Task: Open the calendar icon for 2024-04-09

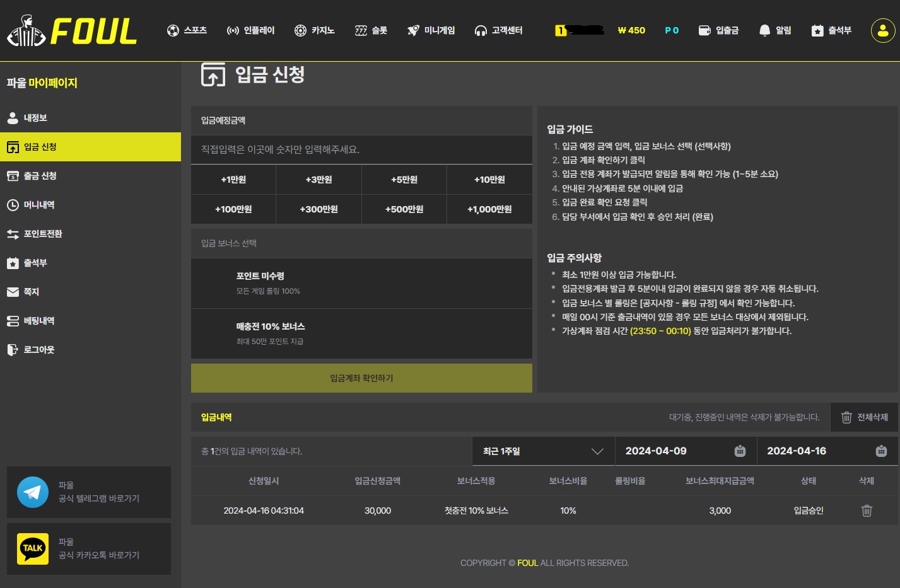Action: point(740,451)
